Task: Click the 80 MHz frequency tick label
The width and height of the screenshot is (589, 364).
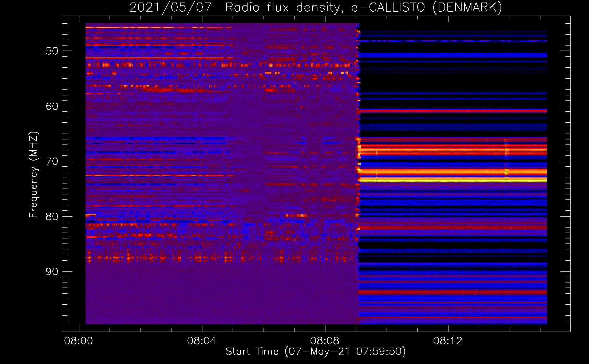Action: 52,217
